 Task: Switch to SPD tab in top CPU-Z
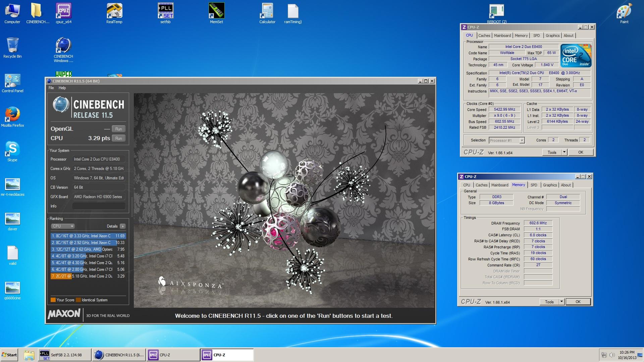click(x=537, y=36)
